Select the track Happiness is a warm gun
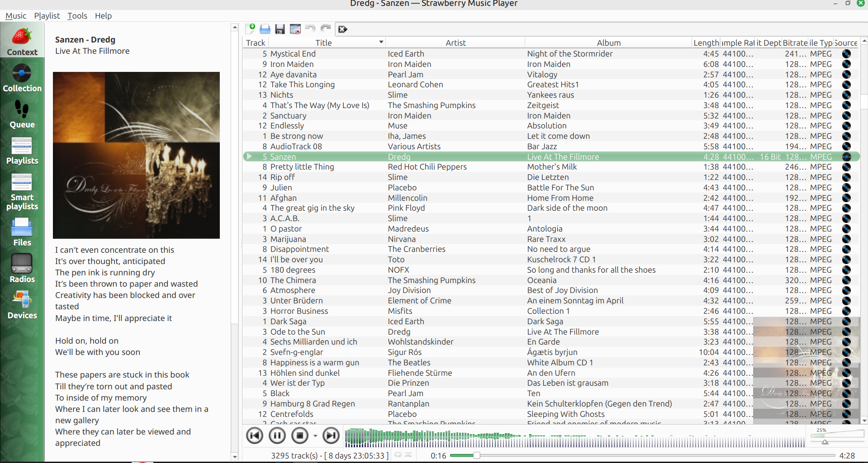Viewport: 868px width, 463px height. (314, 363)
